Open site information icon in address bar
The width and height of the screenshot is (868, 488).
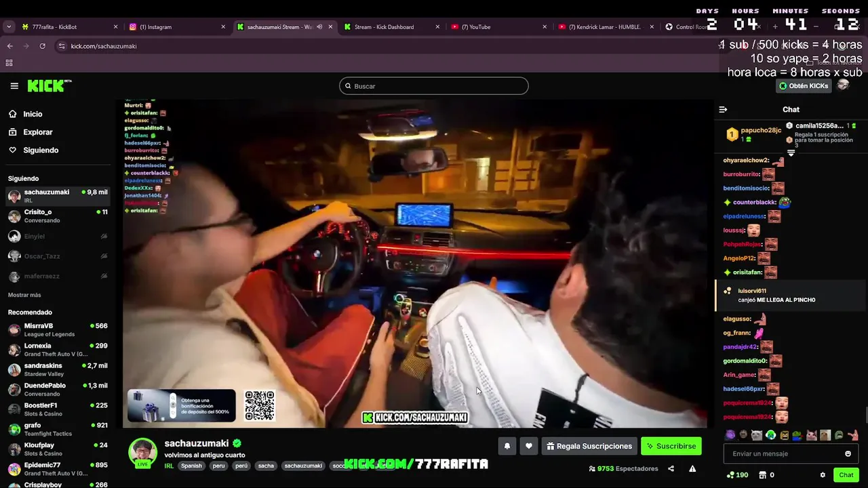(62, 46)
